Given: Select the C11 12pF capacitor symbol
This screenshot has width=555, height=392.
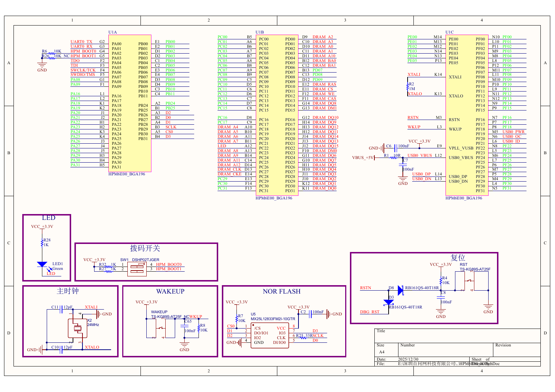Looking at the screenshot, I should coord(61,310).
